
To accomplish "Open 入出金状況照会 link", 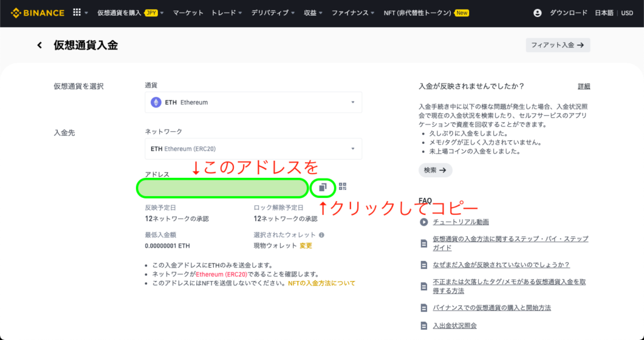I will [x=455, y=326].
